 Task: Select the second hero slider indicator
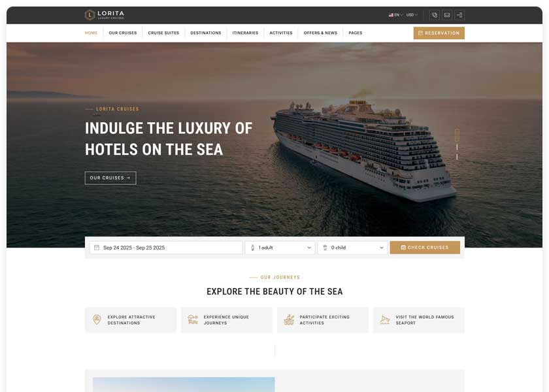pyautogui.click(x=457, y=148)
